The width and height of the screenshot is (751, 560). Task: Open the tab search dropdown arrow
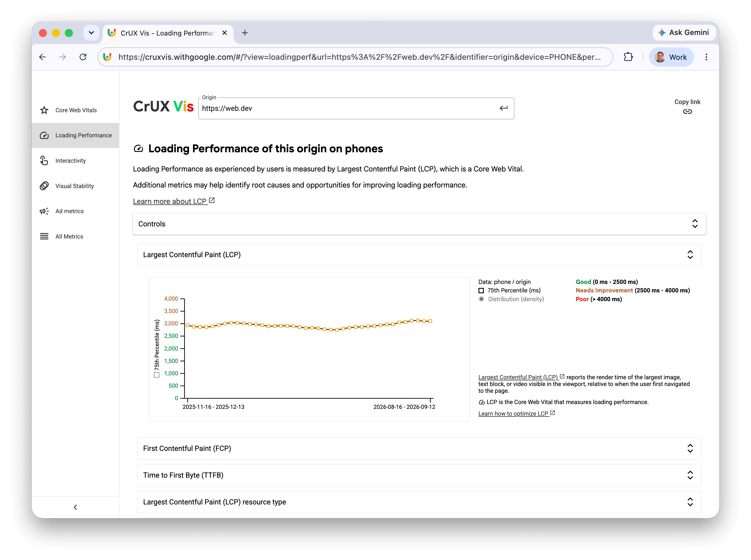(91, 33)
